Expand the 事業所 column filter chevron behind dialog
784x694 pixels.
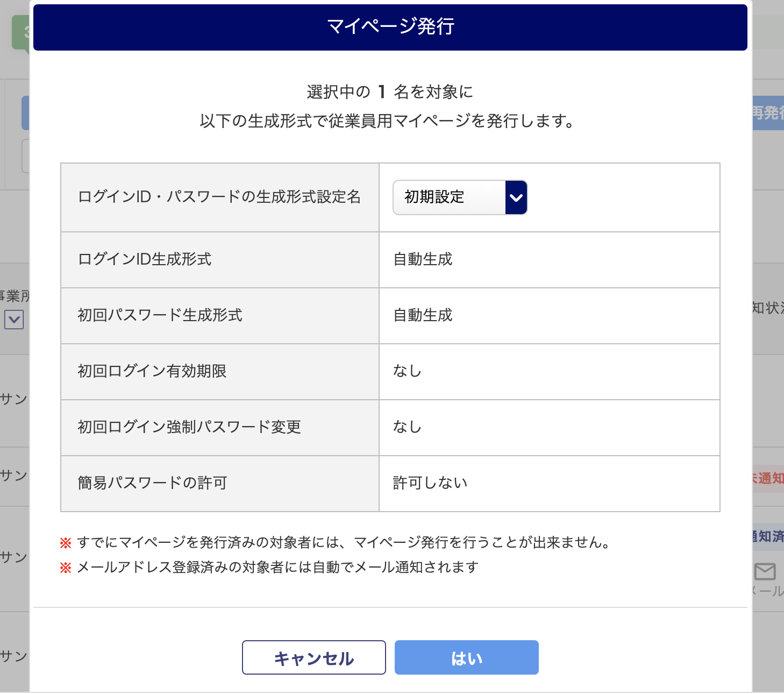click(14, 320)
